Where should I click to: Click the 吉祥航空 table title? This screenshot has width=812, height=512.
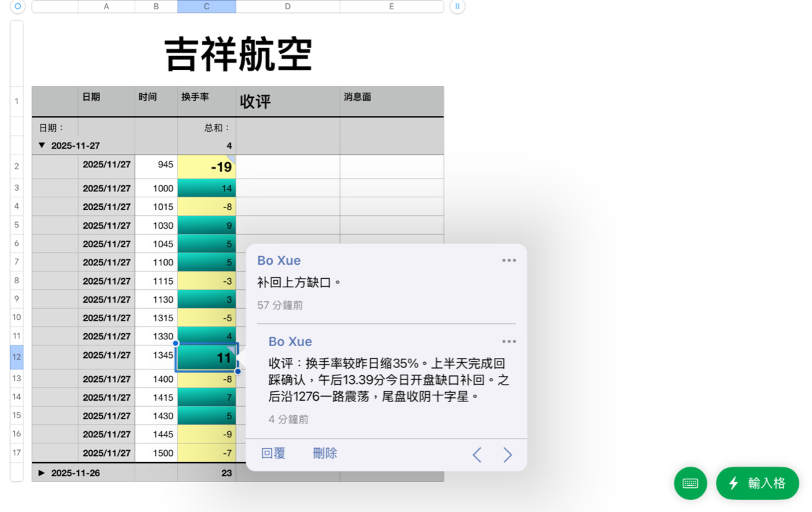[238, 54]
